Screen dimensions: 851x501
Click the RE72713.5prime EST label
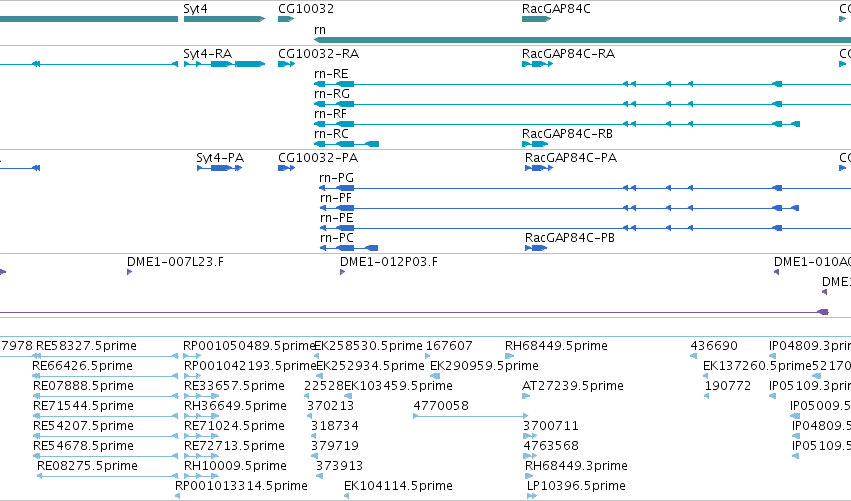[x=234, y=447]
